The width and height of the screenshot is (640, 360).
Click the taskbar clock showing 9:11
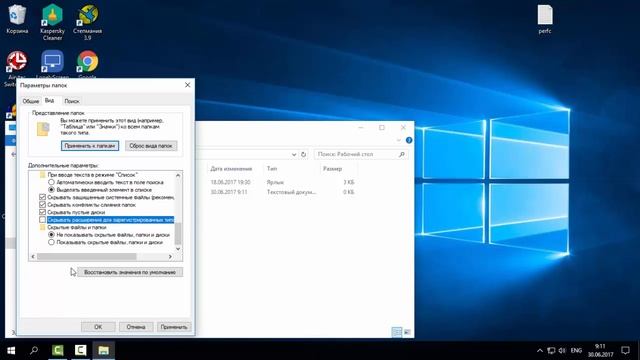click(600, 350)
